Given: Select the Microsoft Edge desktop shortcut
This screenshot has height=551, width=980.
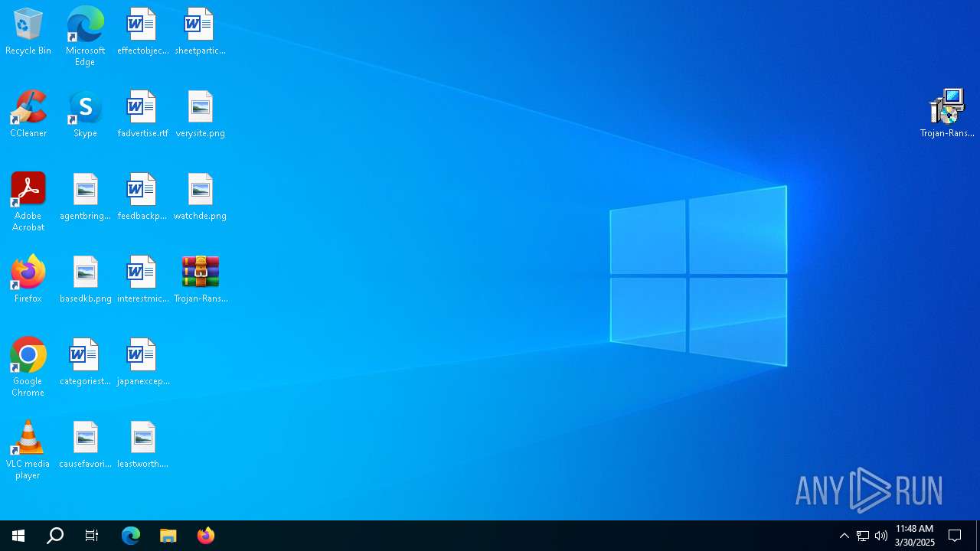Looking at the screenshot, I should pos(85,37).
